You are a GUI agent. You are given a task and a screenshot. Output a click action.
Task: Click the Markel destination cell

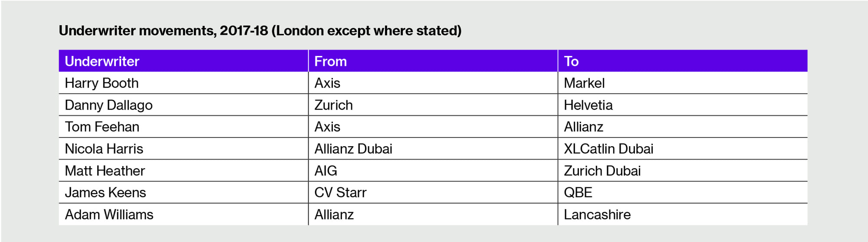pyautogui.click(x=683, y=83)
